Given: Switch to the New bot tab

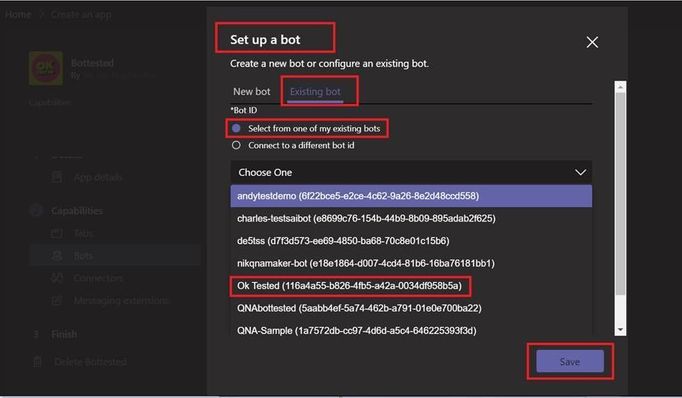Looking at the screenshot, I should [251, 92].
